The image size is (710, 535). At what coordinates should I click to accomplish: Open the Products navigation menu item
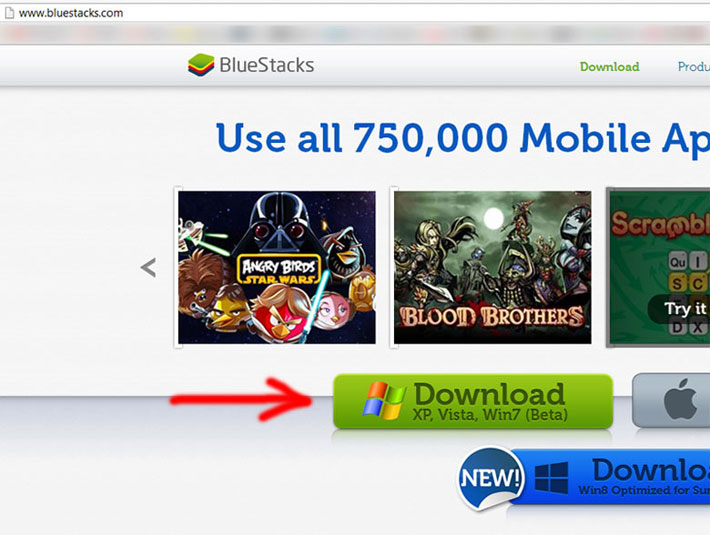pos(694,67)
